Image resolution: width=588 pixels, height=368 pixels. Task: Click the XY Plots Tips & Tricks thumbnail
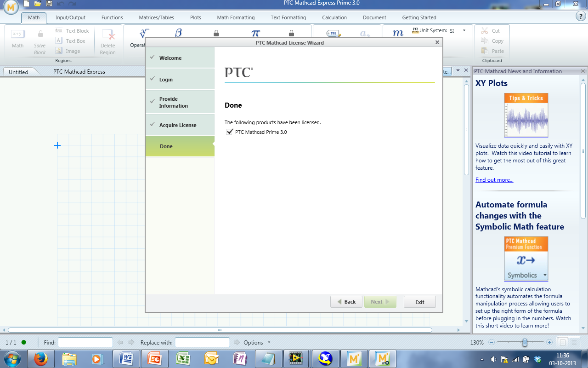(526, 115)
